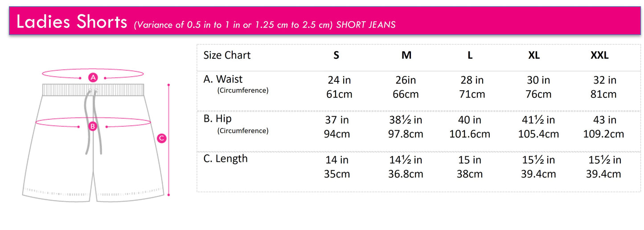Select the XXL size column header
The image size is (644, 230).
click(x=599, y=55)
